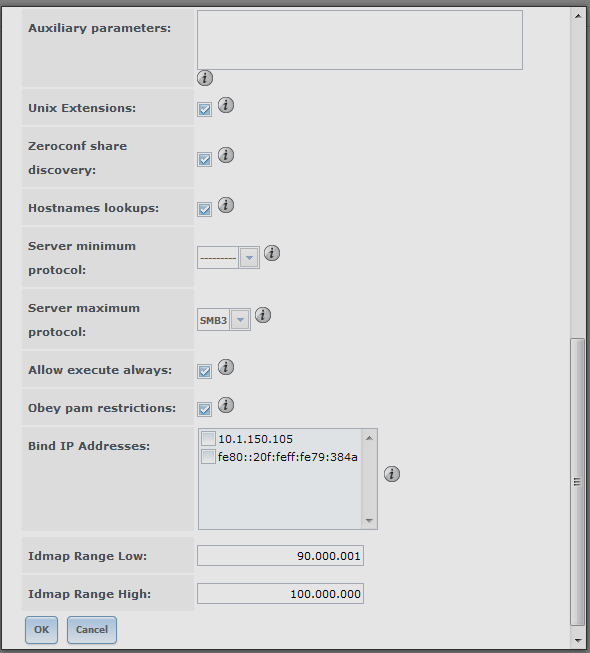Toggle the Zeroconf share discovery checkbox

coord(204,160)
